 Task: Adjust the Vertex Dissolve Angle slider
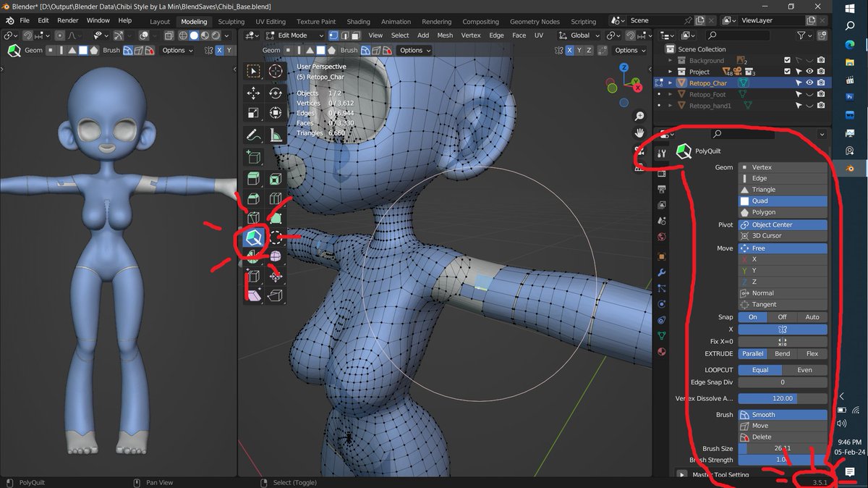tap(783, 398)
